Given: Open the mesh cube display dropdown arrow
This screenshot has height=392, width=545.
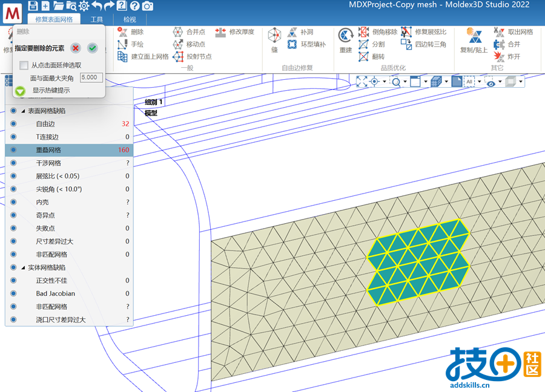Looking at the screenshot, I should [446, 82].
